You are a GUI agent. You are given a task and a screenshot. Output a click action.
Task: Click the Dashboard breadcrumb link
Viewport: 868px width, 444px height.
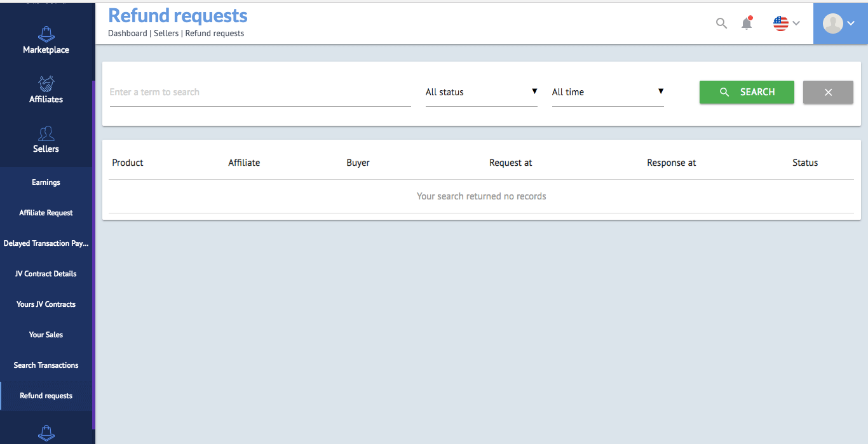pos(127,33)
